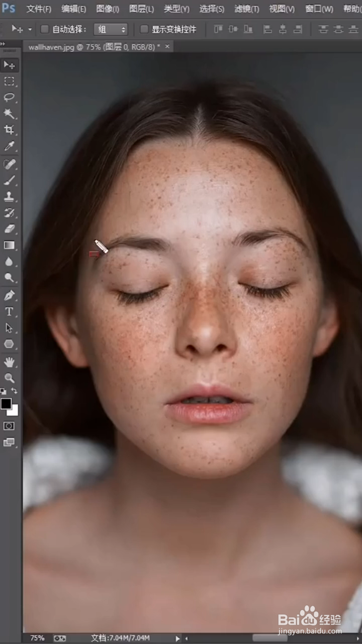Image resolution: width=362 pixels, height=644 pixels.
Task: Activate the Clone Stamp tool
Action: pos(9,196)
